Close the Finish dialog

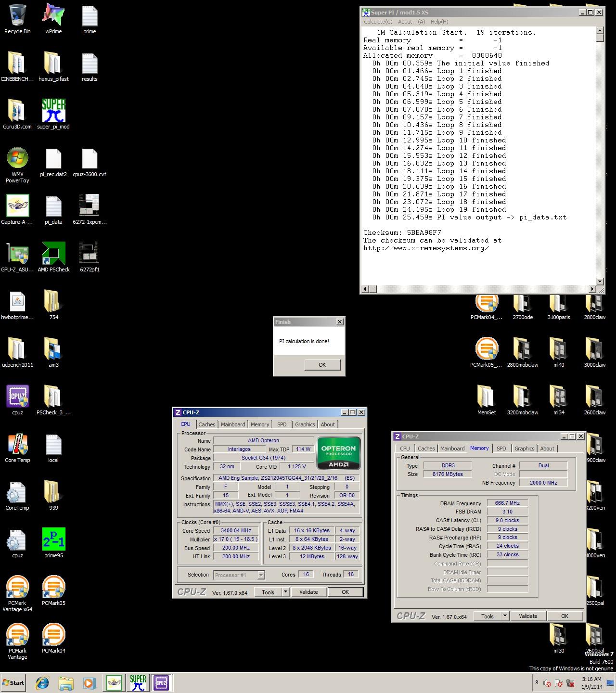[340, 321]
